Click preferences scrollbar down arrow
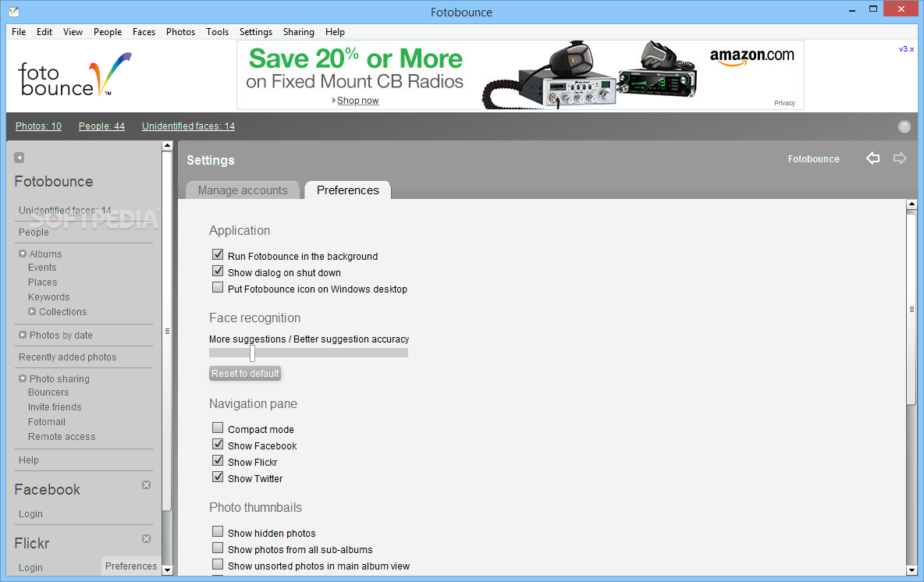Image resolution: width=924 pixels, height=582 pixels. pos(912,570)
